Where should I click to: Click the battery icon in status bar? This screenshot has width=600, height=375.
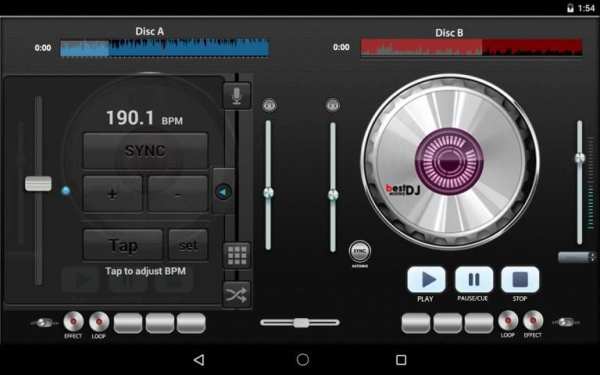570,8
